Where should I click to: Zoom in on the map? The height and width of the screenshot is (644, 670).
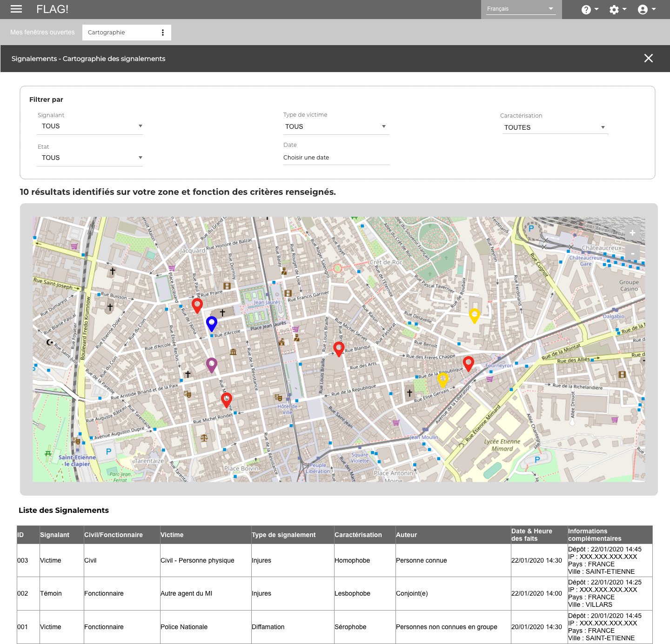(x=632, y=233)
